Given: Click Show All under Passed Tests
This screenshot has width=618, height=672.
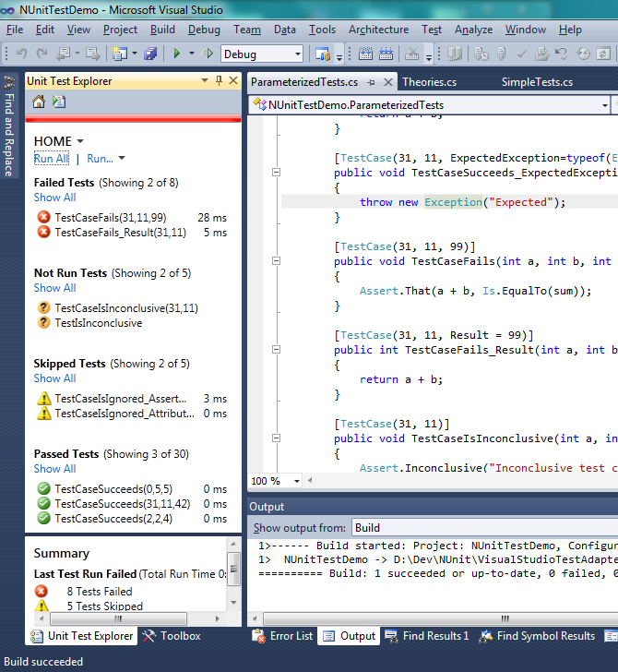Looking at the screenshot, I should 54,468.
